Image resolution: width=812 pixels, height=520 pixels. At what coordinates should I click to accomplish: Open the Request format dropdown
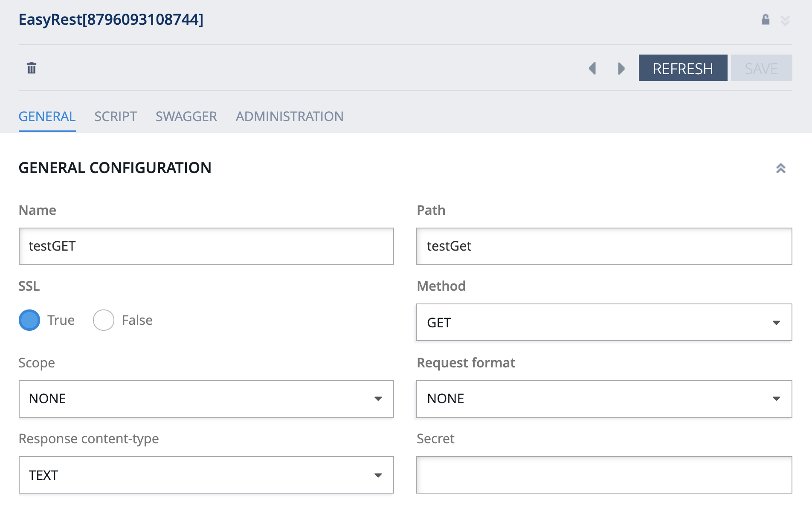point(604,399)
